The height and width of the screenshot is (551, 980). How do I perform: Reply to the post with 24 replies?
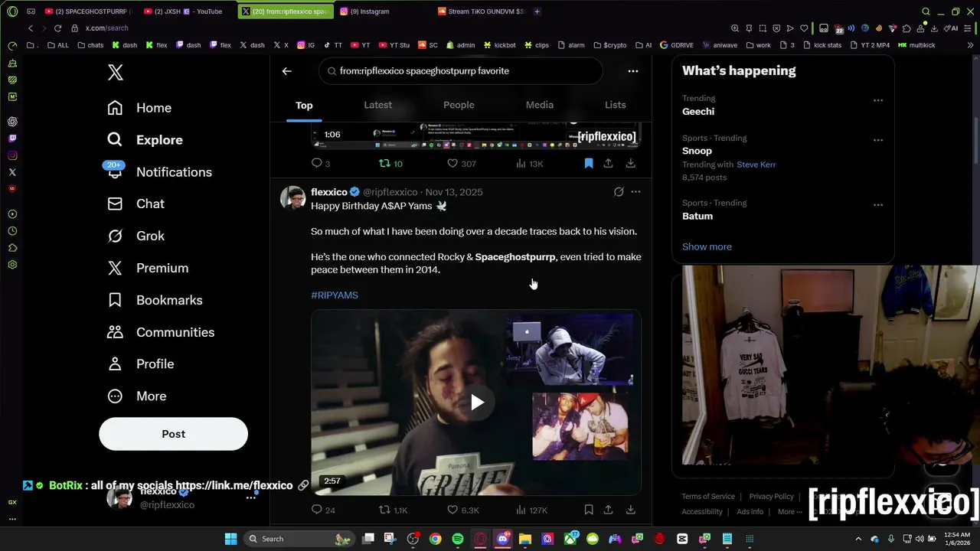point(323,510)
